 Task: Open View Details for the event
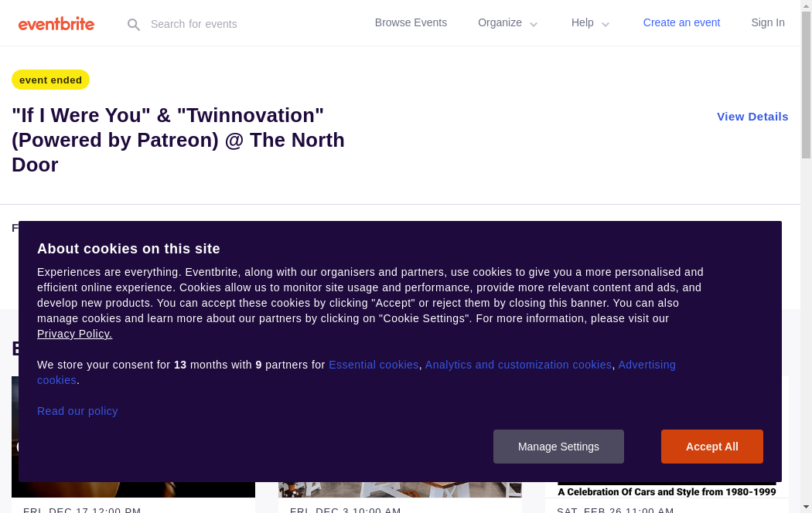coord(752,117)
